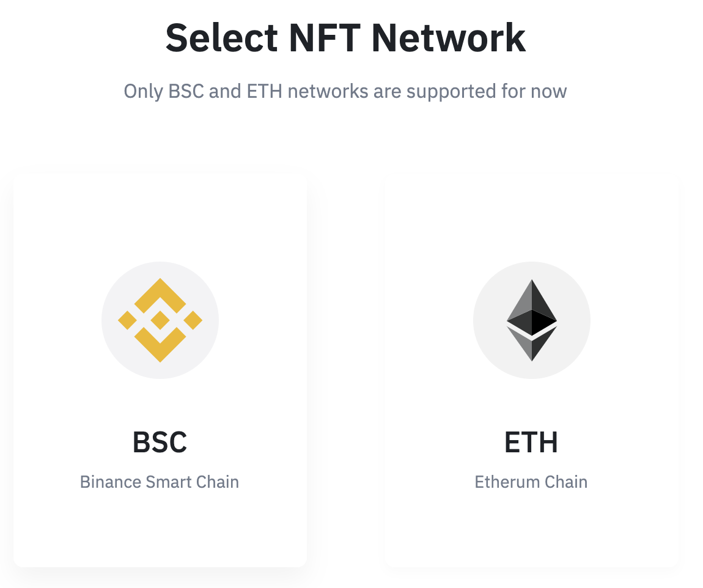Click the Binance Smart Chain diamond logo
This screenshot has height=588, width=703.
click(x=160, y=319)
